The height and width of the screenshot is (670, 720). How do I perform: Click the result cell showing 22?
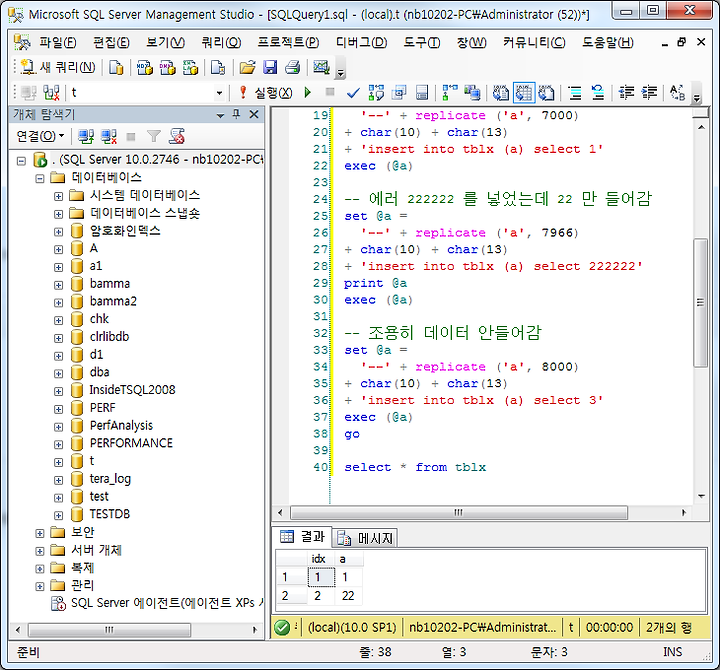coord(348,596)
